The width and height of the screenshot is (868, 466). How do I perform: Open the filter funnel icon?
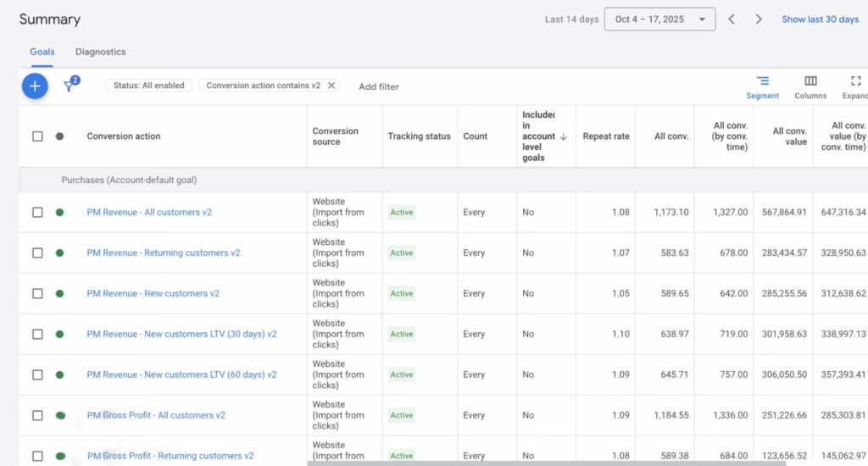point(70,86)
